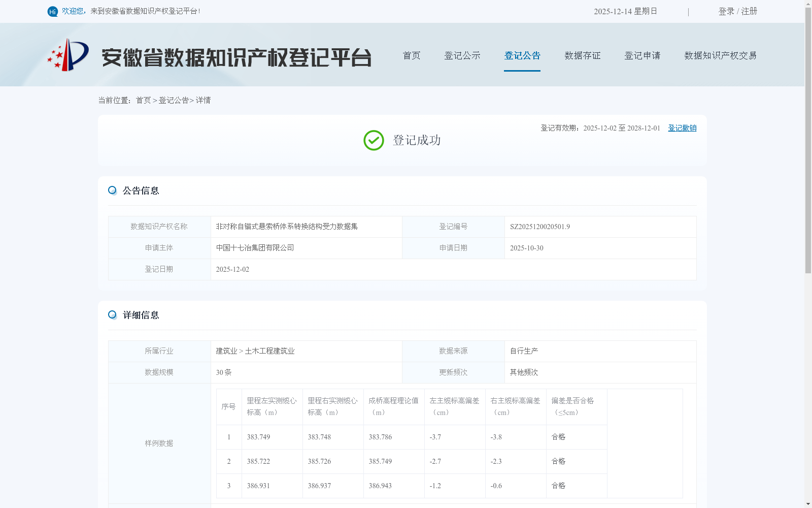Click cell value 383.786 in row 1
The height and width of the screenshot is (508, 812).
(380, 437)
